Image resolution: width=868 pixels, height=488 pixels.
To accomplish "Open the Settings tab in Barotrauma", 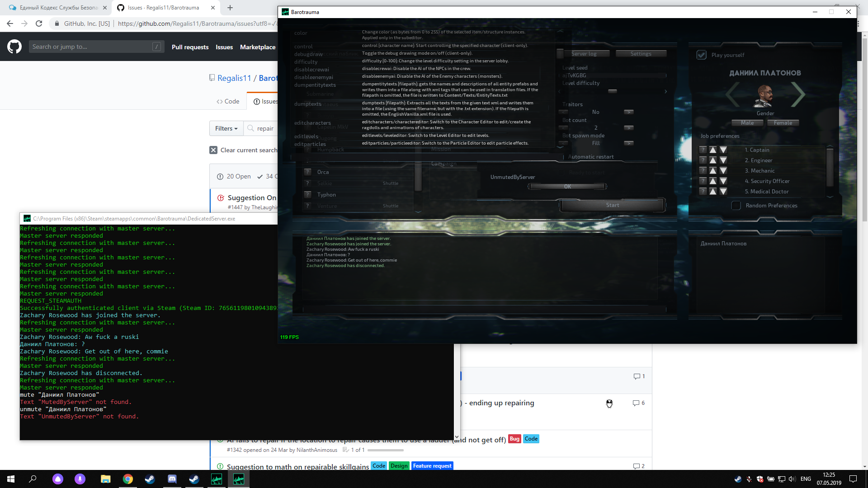I will (x=641, y=53).
